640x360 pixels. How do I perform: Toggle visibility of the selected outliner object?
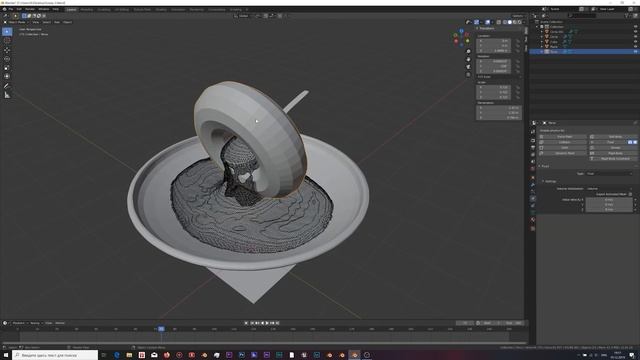pos(635,52)
